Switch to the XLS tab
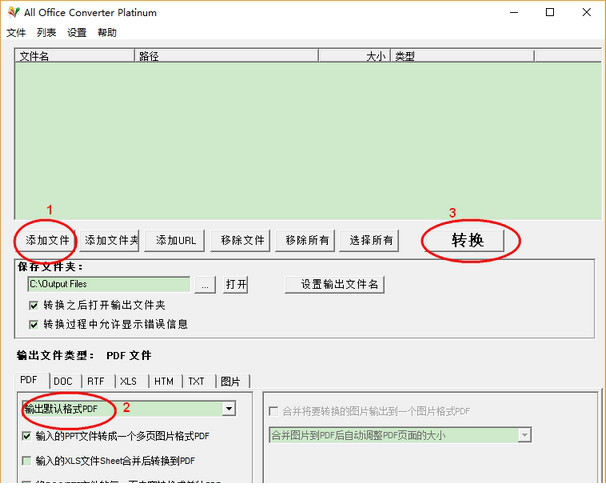The image size is (606, 502). pos(132,381)
